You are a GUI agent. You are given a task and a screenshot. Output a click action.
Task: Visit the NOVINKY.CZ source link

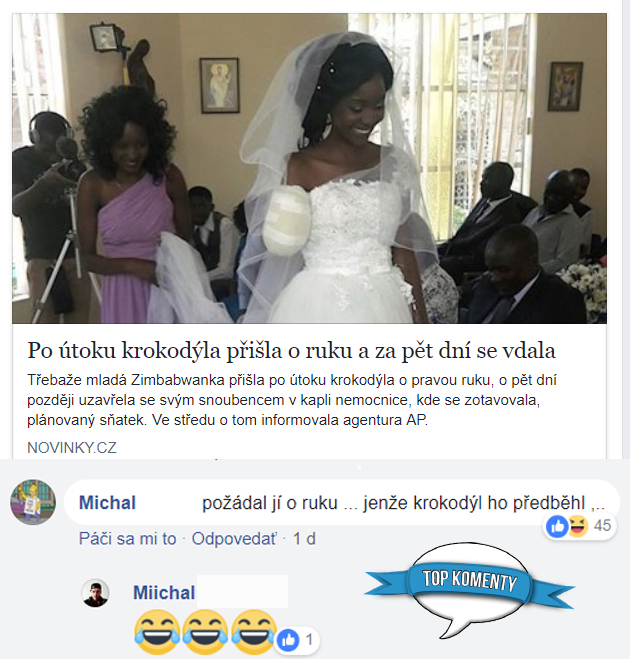click(x=72, y=448)
